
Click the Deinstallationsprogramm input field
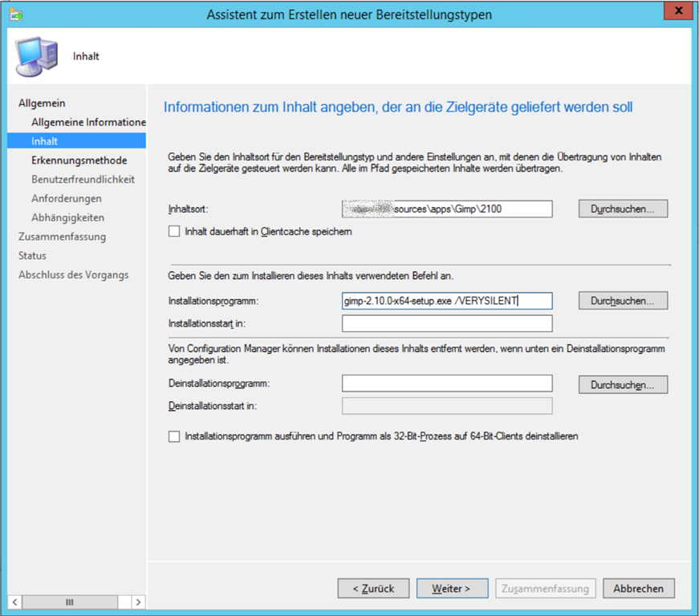[447, 383]
